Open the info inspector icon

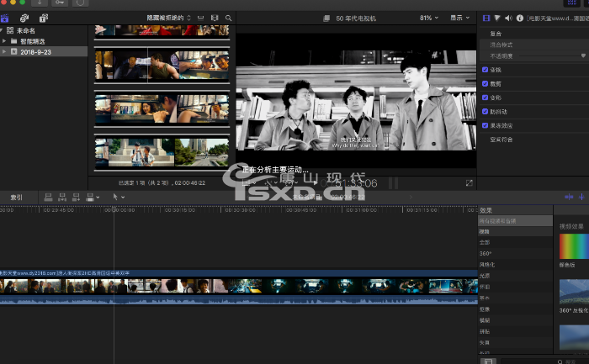pyautogui.click(x=520, y=18)
